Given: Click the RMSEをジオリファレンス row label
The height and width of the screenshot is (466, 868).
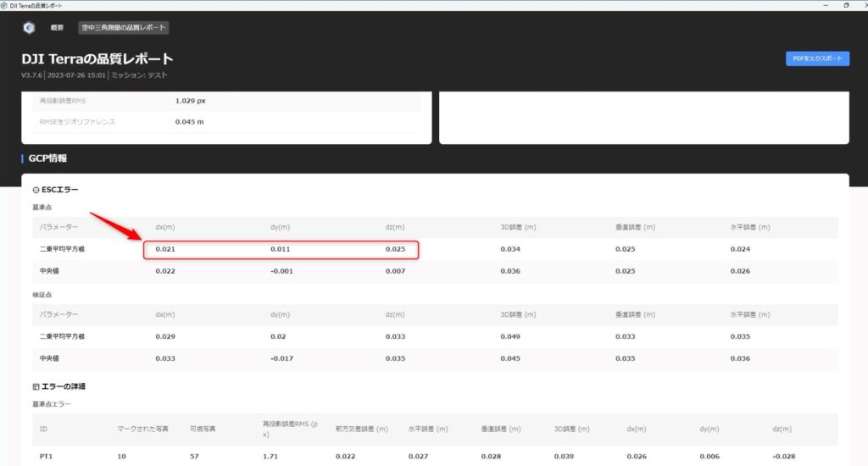Looking at the screenshot, I should tap(77, 121).
